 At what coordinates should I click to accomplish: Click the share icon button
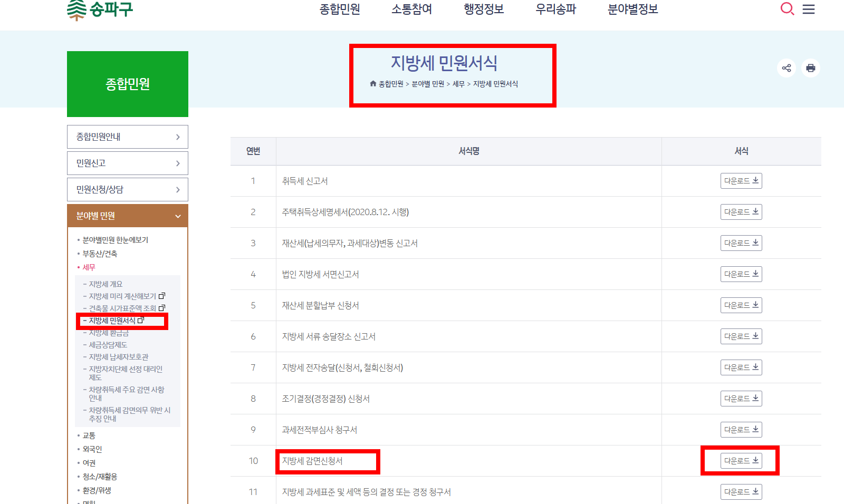(x=787, y=68)
